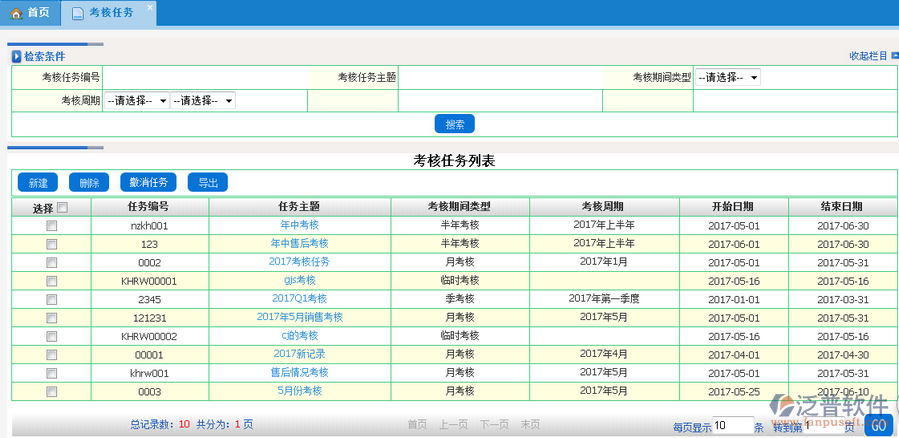
Task: Open the first 考核周期 dropdown
Action: click(135, 101)
